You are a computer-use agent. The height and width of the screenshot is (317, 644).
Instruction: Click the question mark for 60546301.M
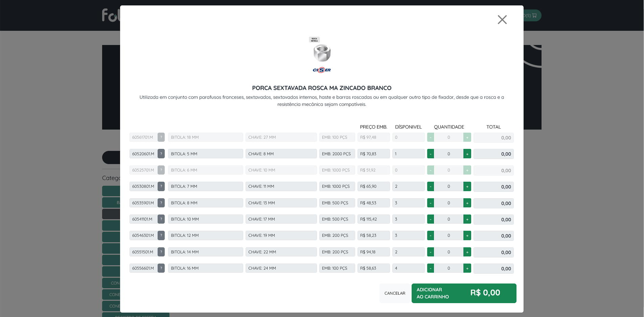[161, 235]
